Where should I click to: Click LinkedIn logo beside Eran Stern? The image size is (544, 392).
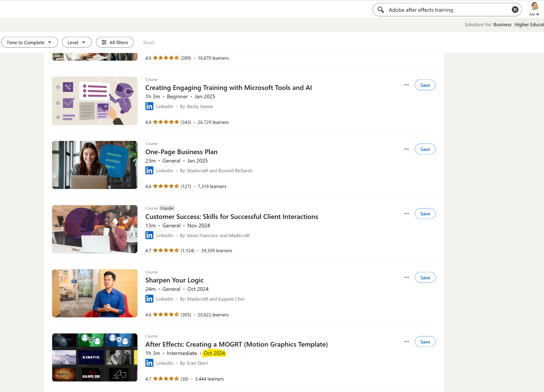(149, 363)
